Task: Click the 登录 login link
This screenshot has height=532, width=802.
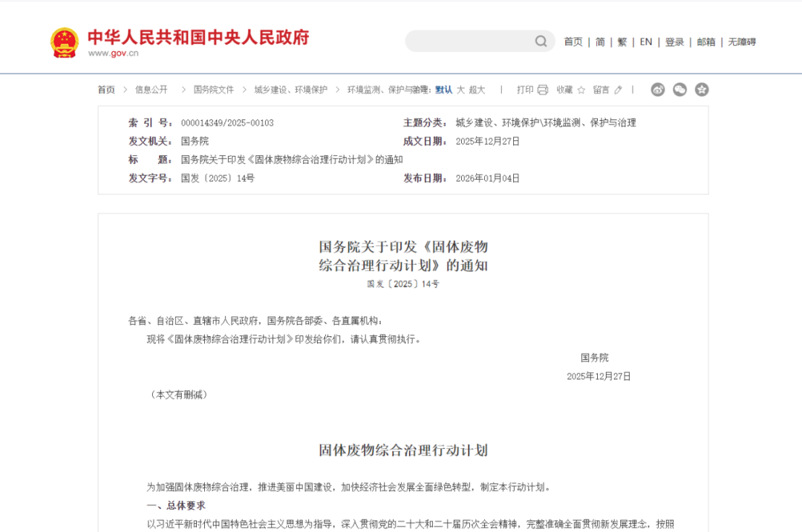Action: [674, 42]
